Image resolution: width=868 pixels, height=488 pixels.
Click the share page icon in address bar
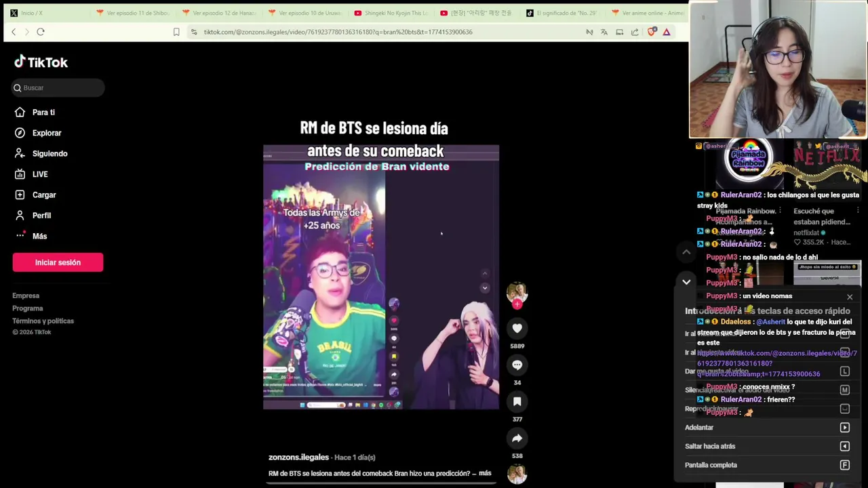635,32
